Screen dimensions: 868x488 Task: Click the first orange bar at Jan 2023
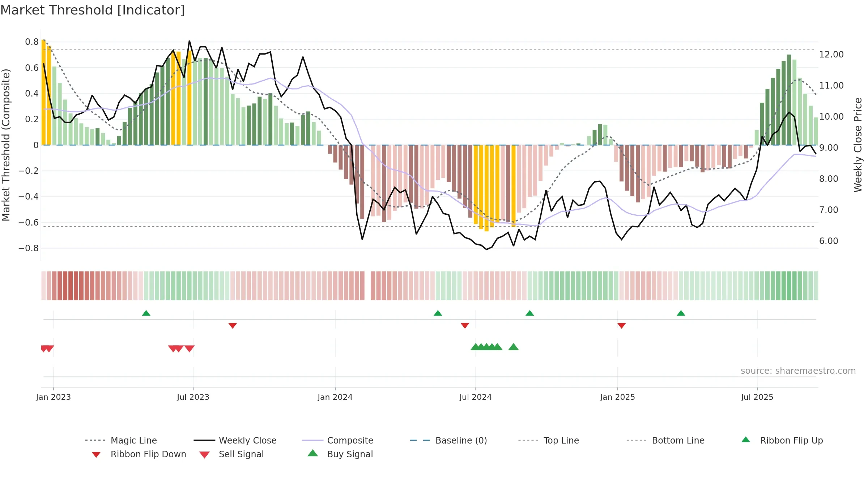(43, 92)
